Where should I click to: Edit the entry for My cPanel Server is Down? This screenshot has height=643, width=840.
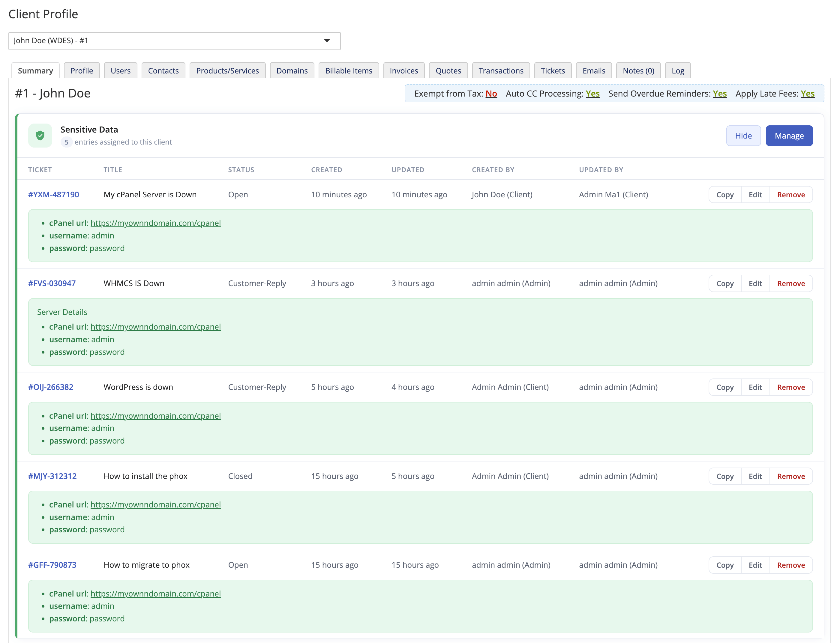[x=755, y=195]
